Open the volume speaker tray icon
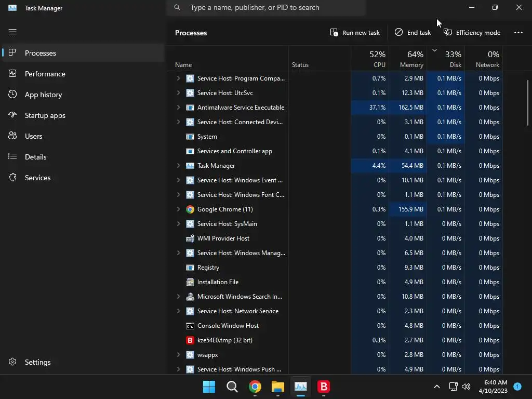This screenshot has width=532, height=399. (x=466, y=387)
